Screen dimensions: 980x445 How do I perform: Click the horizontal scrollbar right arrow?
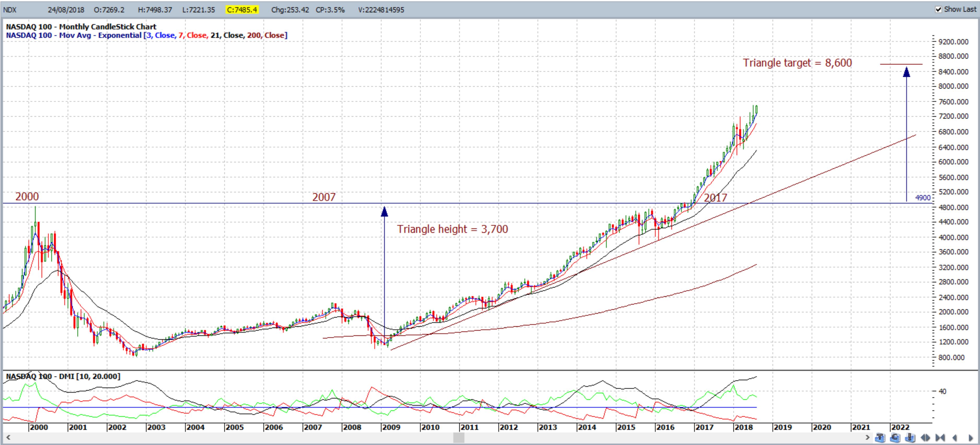point(868,438)
